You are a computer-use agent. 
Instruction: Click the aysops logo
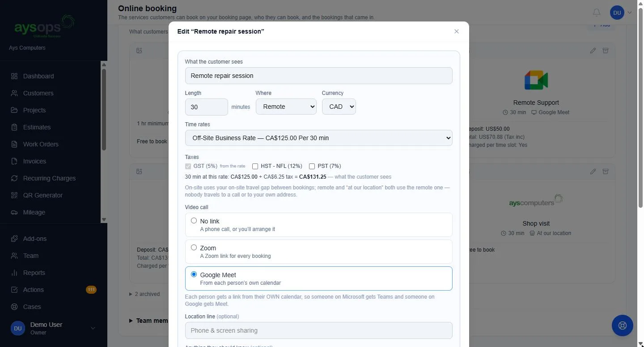click(x=44, y=26)
